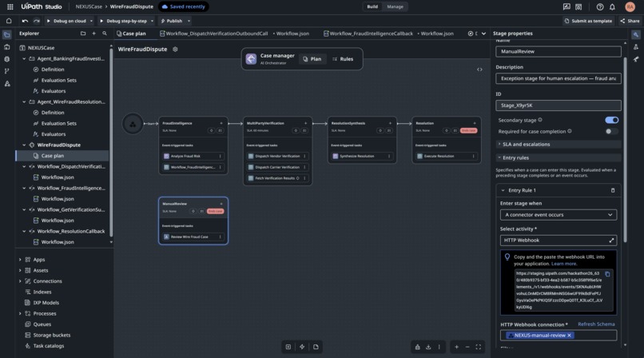This screenshot has height=358, width=644.
Task: Click Submit as template button
Action: [x=588, y=21]
